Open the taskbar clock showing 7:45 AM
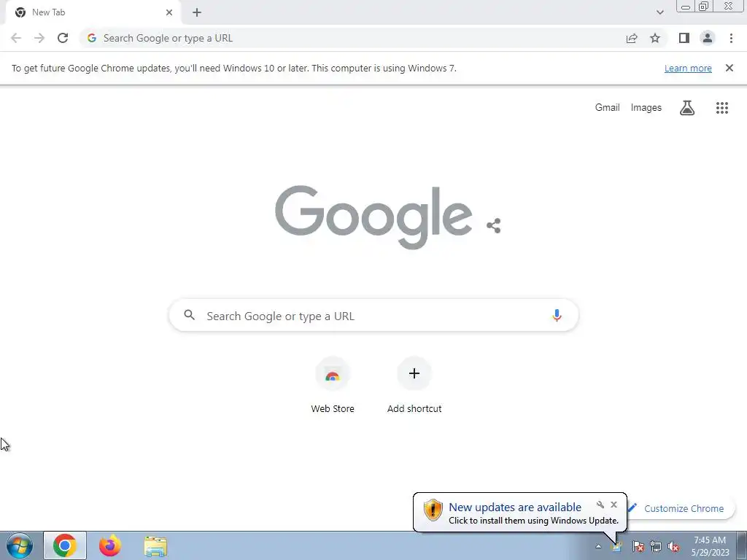747x560 pixels. (x=710, y=546)
